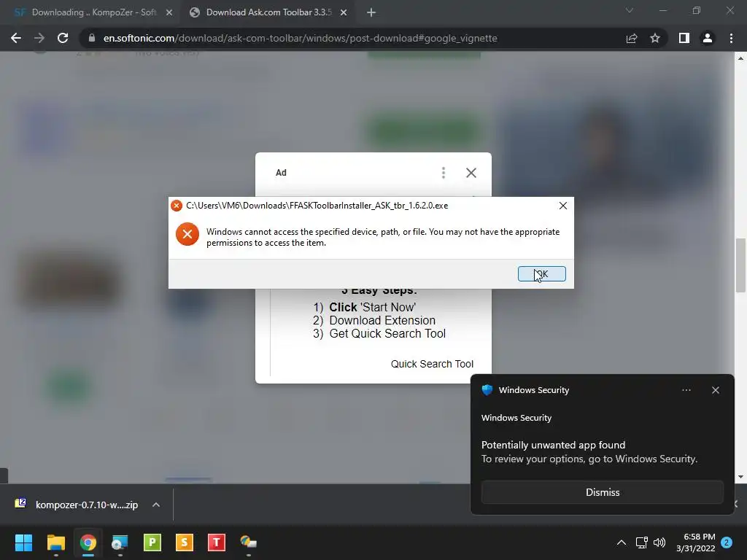The height and width of the screenshot is (560, 747).
Task: Go forward in browser history
Action: click(x=39, y=38)
